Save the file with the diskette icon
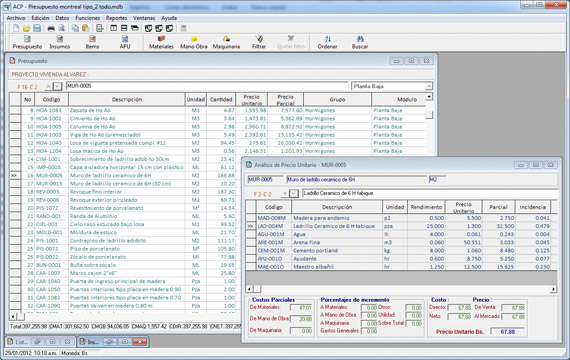 pos(37,28)
